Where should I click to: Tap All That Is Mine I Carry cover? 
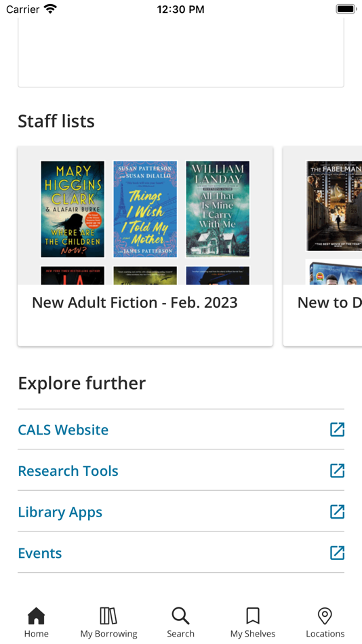(218, 209)
